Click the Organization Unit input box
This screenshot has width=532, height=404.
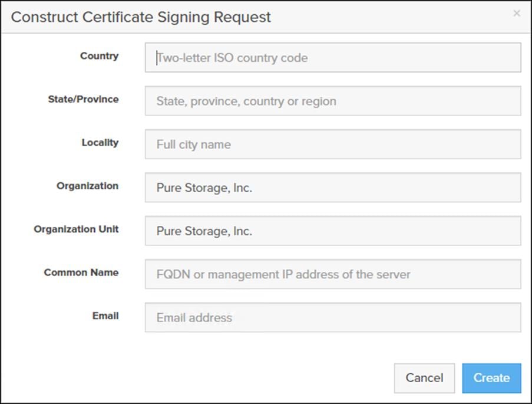tap(333, 231)
